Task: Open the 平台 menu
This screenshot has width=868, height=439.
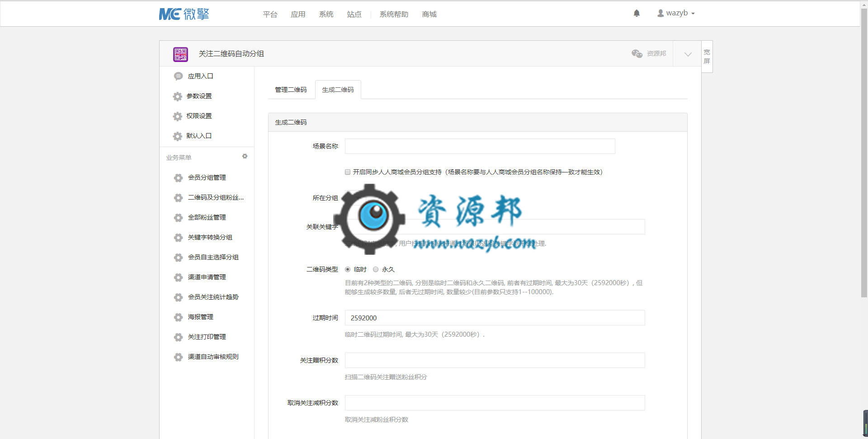Action: click(x=270, y=14)
